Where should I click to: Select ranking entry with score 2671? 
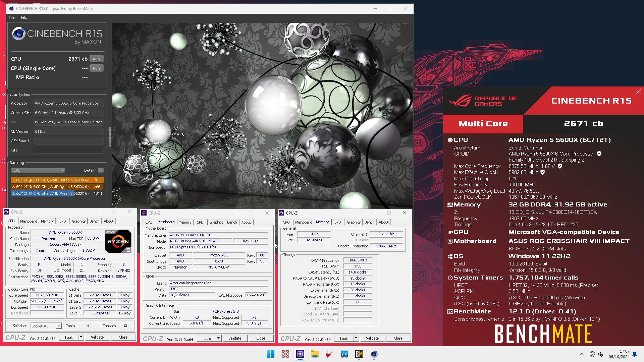click(x=57, y=180)
